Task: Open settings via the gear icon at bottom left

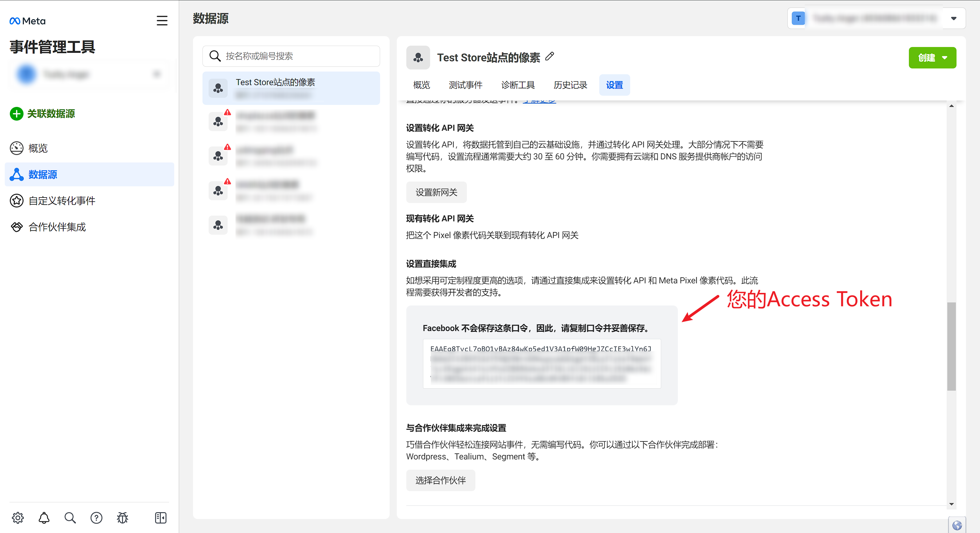Action: [18, 518]
